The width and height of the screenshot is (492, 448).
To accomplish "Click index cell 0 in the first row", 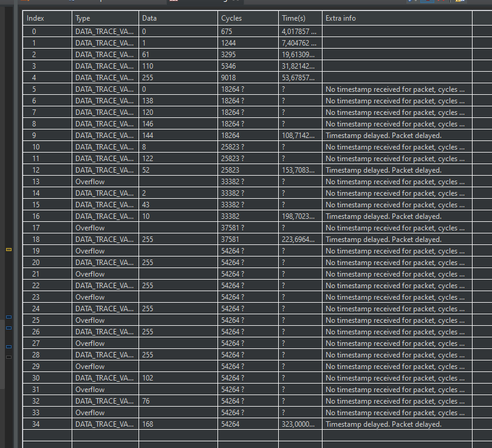I will [x=47, y=32].
